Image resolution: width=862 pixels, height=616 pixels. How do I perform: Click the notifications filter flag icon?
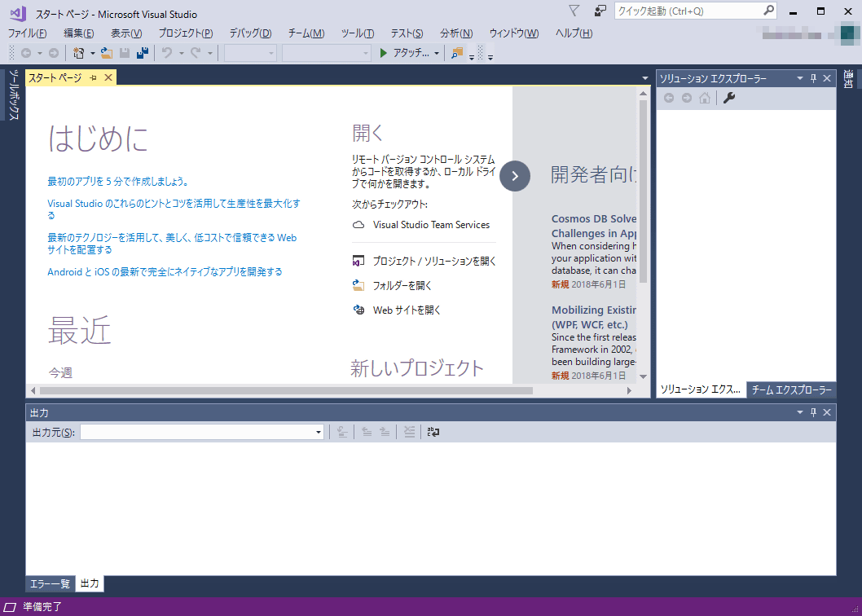(x=574, y=11)
